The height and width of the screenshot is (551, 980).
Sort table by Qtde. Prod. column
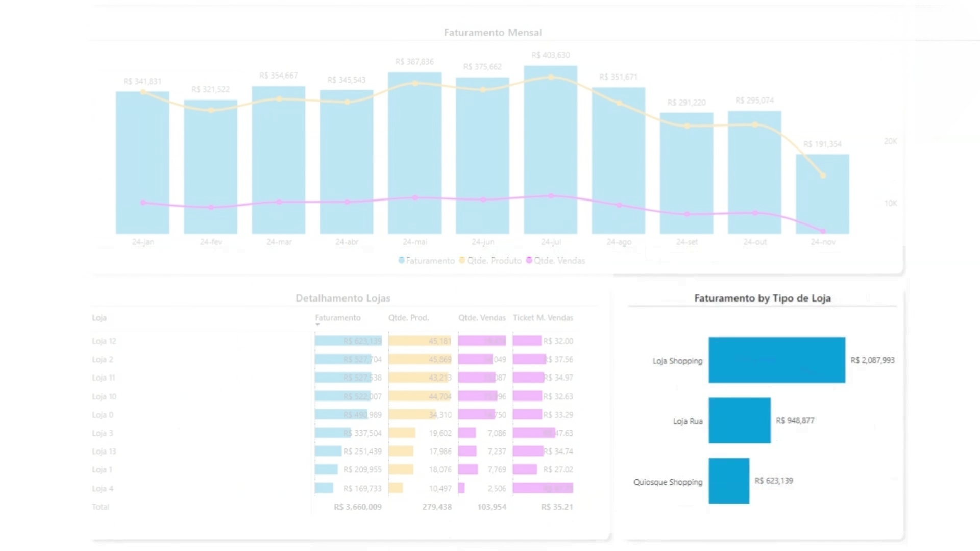click(x=408, y=318)
